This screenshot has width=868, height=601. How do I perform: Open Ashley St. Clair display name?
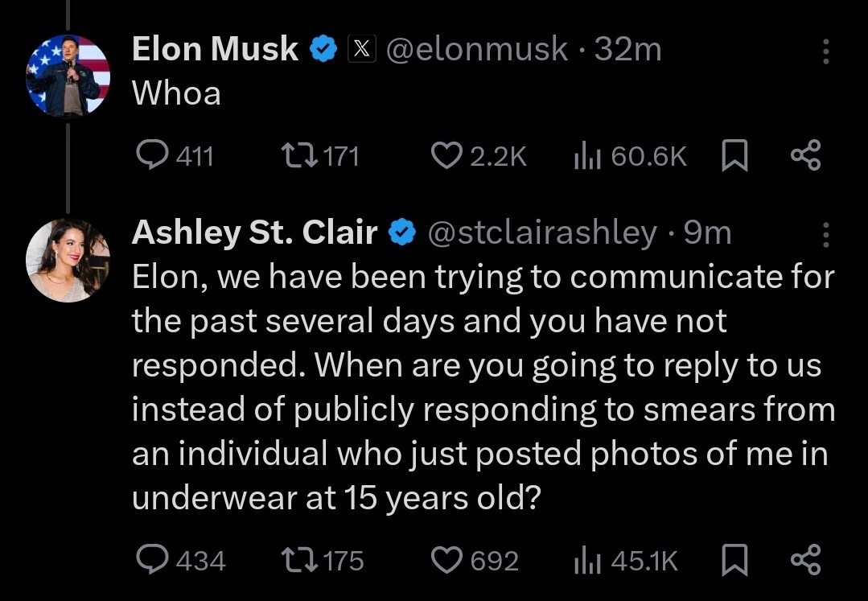255,233
